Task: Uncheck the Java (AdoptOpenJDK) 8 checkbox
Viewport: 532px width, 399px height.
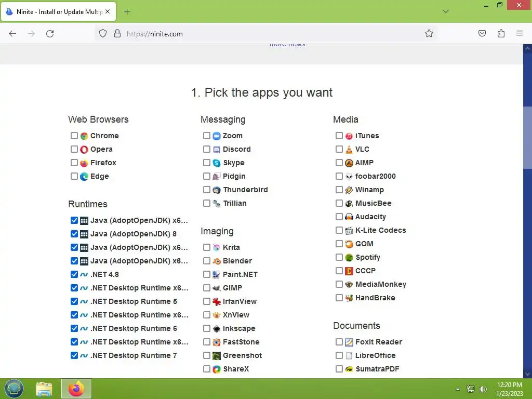Action: 74,234
